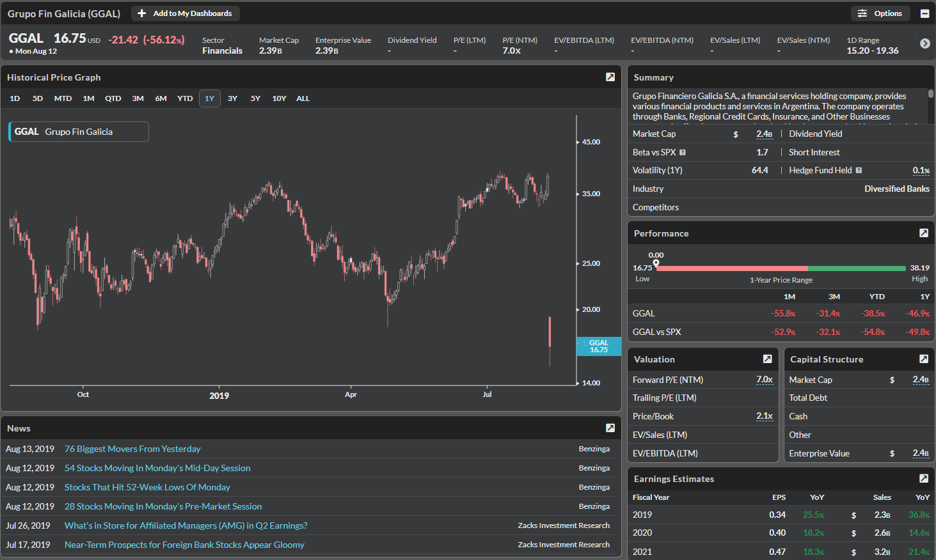Click the Beta vs SPX help icon
The width and height of the screenshot is (936, 560).
pyautogui.click(x=683, y=153)
